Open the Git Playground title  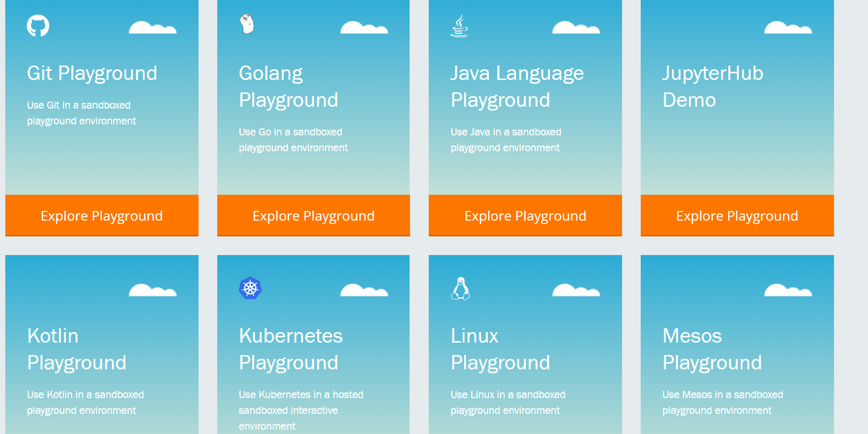[x=92, y=73]
